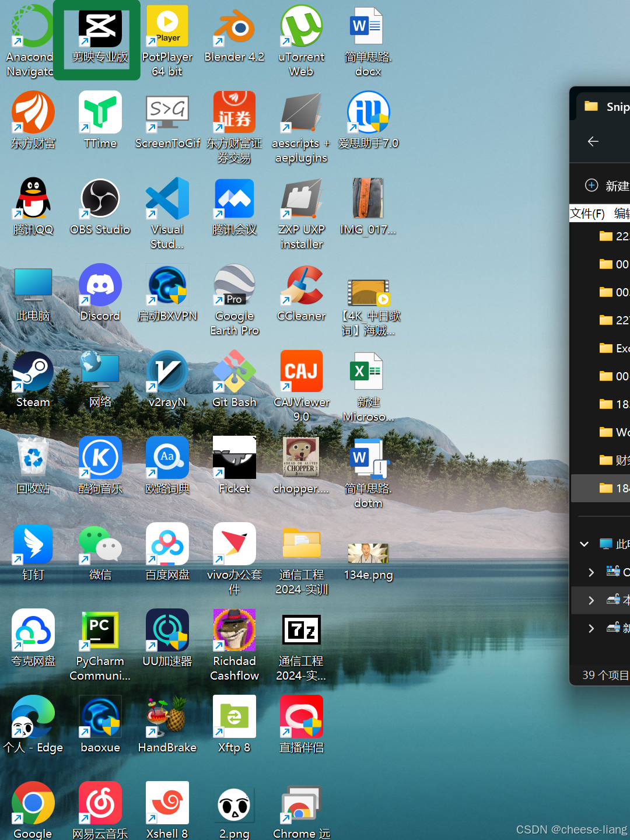The width and height of the screenshot is (630, 840).
Task: Click the 新建 button in Explorer
Action: [x=607, y=185]
